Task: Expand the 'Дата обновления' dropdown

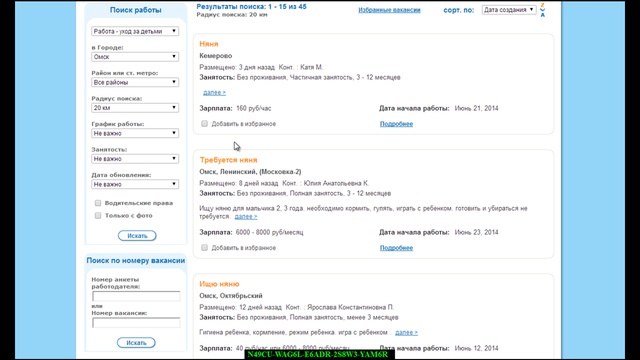Action: point(135,184)
